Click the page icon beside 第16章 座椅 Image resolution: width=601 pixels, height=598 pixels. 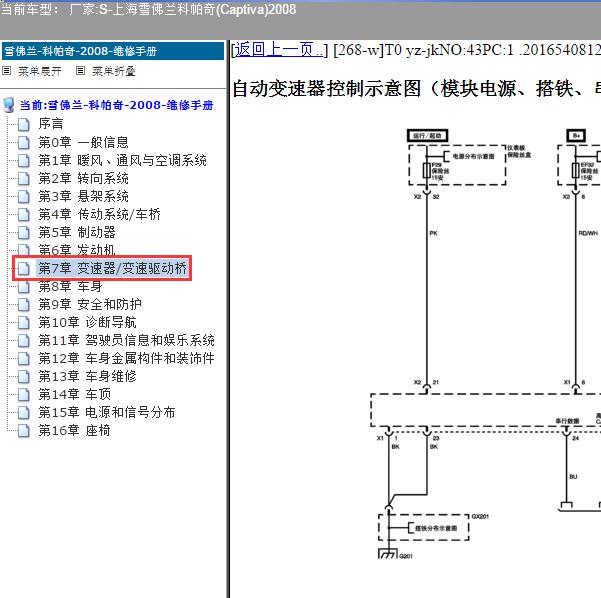tap(24, 430)
